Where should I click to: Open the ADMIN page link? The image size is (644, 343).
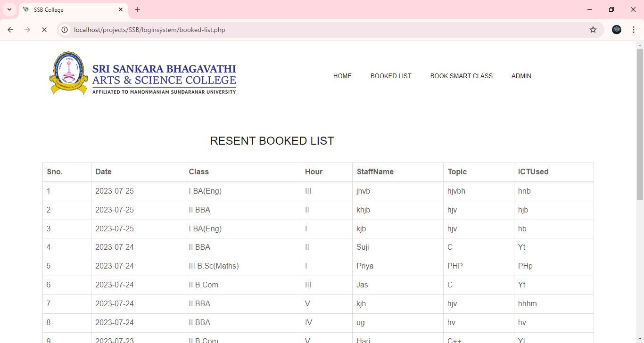point(521,76)
